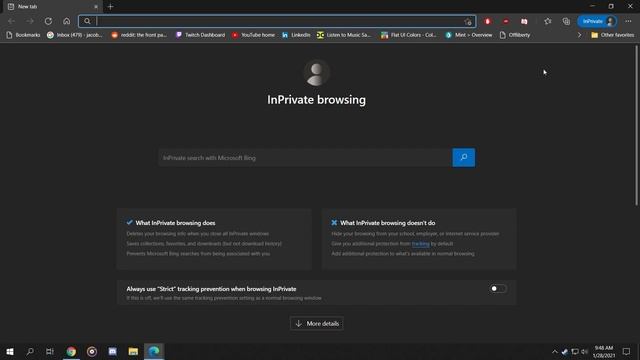The width and height of the screenshot is (640, 360).
Task: Toggle Always use Strict tracking prevention
Action: pyautogui.click(x=498, y=289)
